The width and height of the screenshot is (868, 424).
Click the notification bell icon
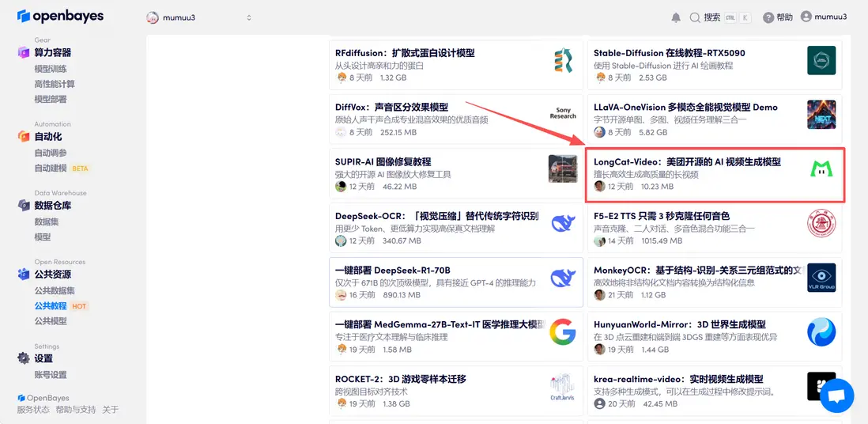[676, 17]
